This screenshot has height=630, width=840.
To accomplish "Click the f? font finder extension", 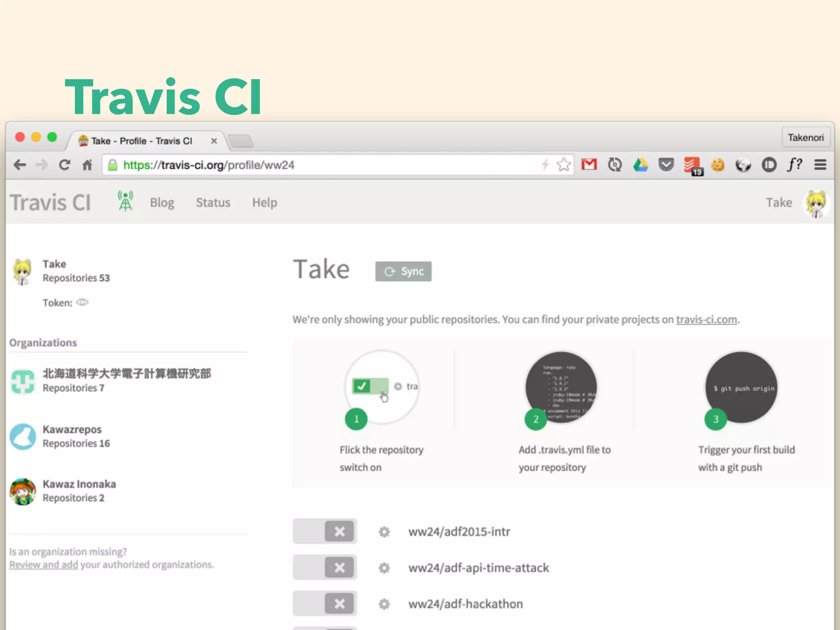I will pos(794,165).
